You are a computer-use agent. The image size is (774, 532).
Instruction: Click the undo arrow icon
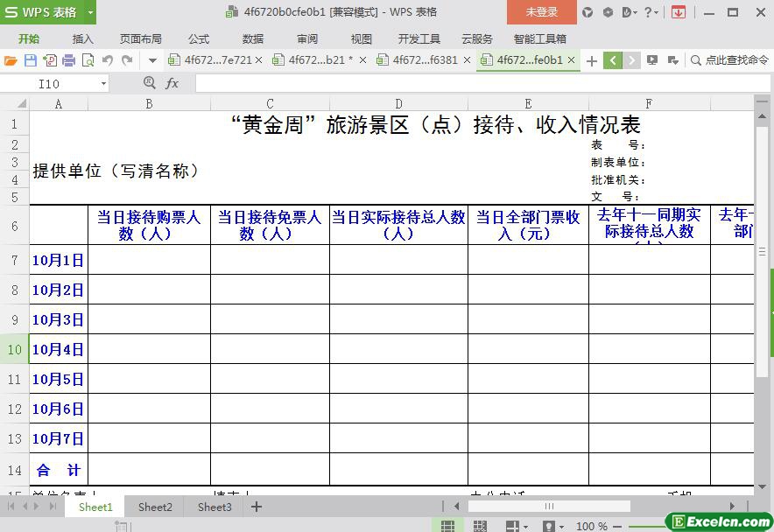(108, 60)
